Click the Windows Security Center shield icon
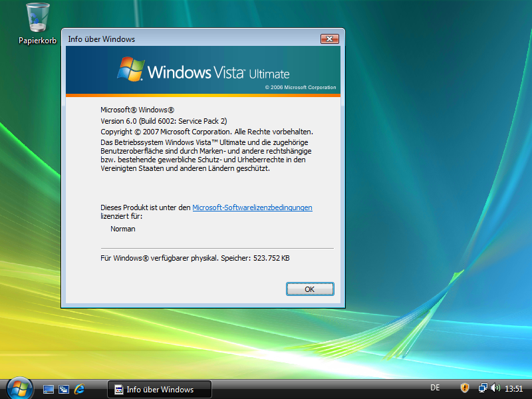The image size is (532, 399). pyautogui.click(x=465, y=388)
